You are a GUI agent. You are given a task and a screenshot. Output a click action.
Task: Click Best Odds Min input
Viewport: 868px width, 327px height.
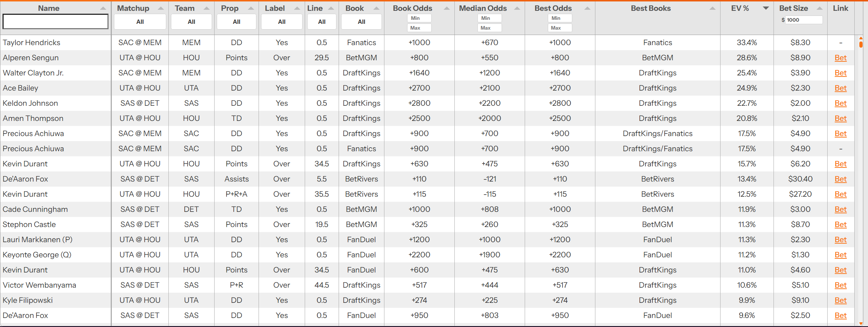coord(560,18)
